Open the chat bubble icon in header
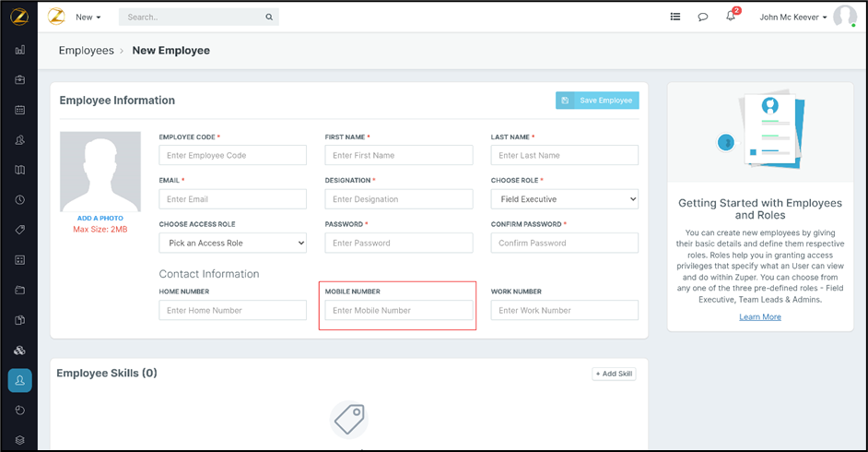The image size is (868, 452). (x=703, y=17)
